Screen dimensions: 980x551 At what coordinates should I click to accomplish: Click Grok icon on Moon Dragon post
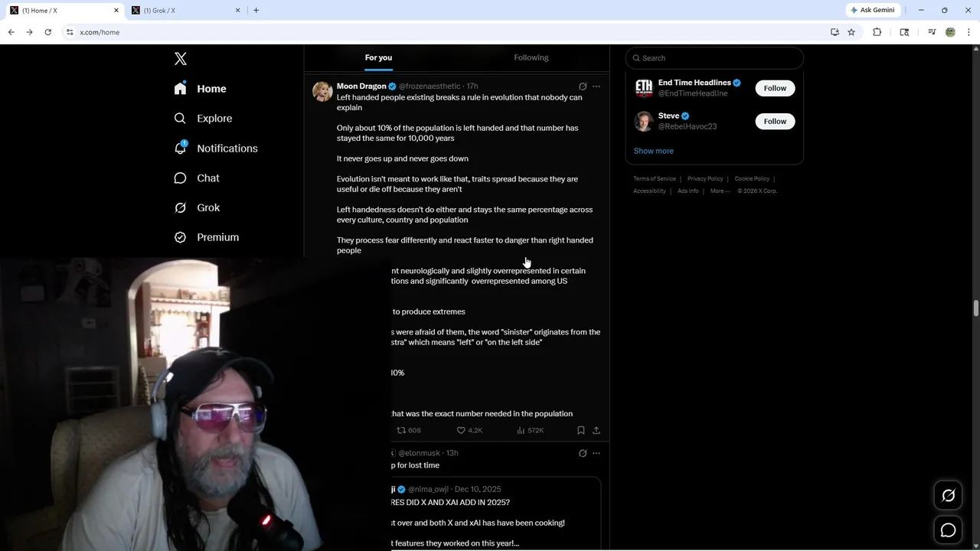(583, 86)
